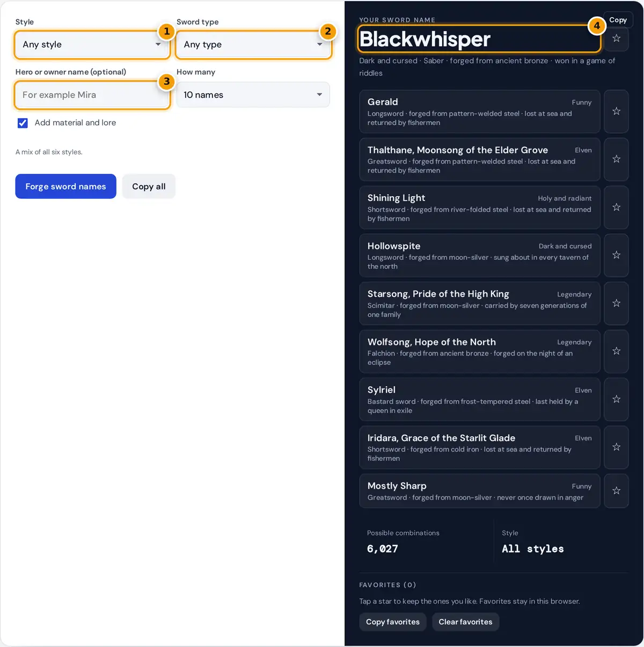Focus the hero or owner name field
The image size is (644, 647).
[92, 95]
